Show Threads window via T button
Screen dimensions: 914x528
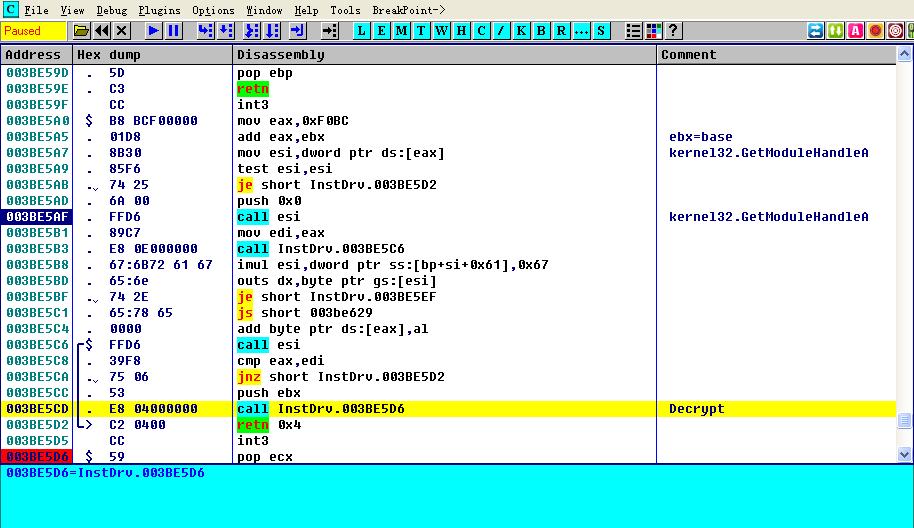click(x=421, y=31)
